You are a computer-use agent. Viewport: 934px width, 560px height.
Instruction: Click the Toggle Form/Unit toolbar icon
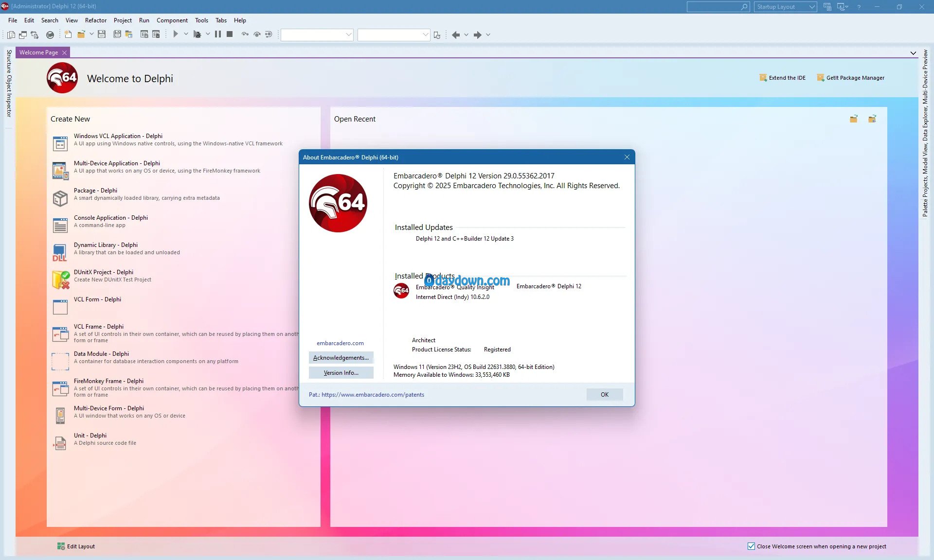[x=34, y=35]
